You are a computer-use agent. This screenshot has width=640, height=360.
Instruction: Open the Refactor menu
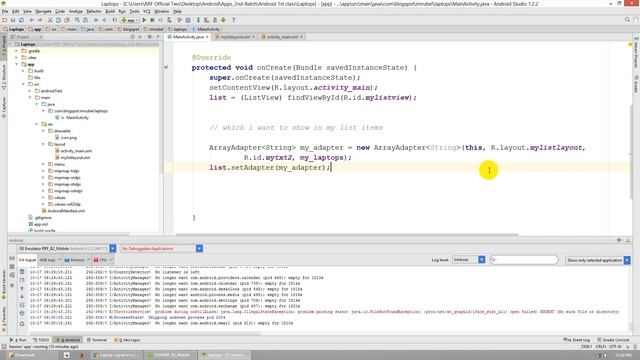click(93, 11)
